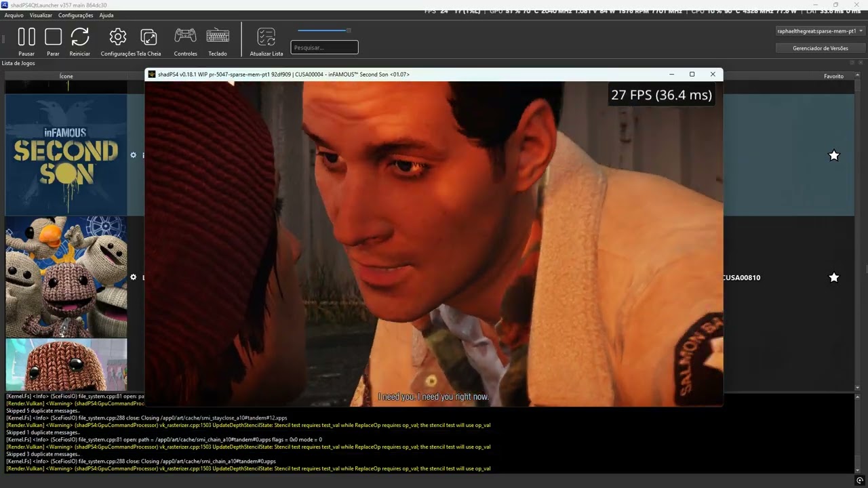The width and height of the screenshot is (868, 488).
Task: Sort by the Ícone column header
Action: (66, 76)
